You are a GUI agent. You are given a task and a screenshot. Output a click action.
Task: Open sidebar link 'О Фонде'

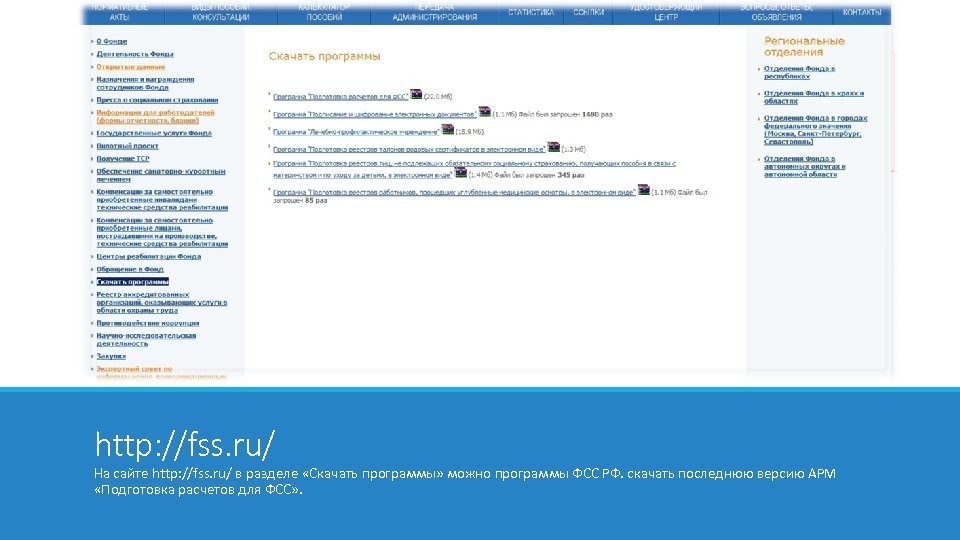click(x=111, y=41)
